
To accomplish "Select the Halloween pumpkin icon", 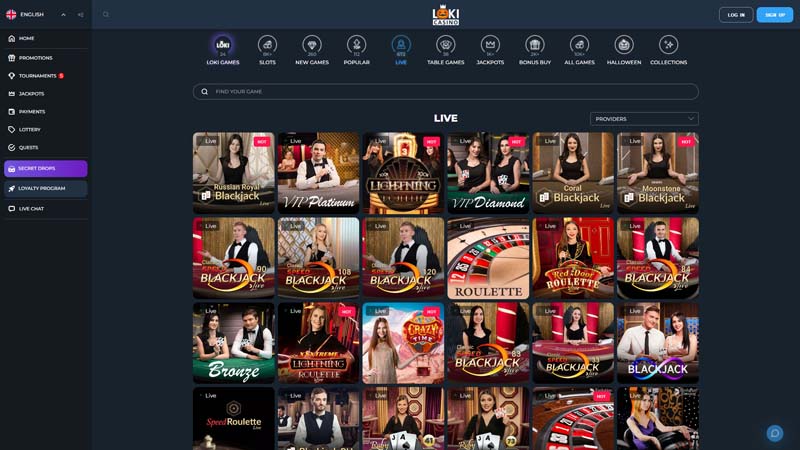I will click(x=624, y=45).
